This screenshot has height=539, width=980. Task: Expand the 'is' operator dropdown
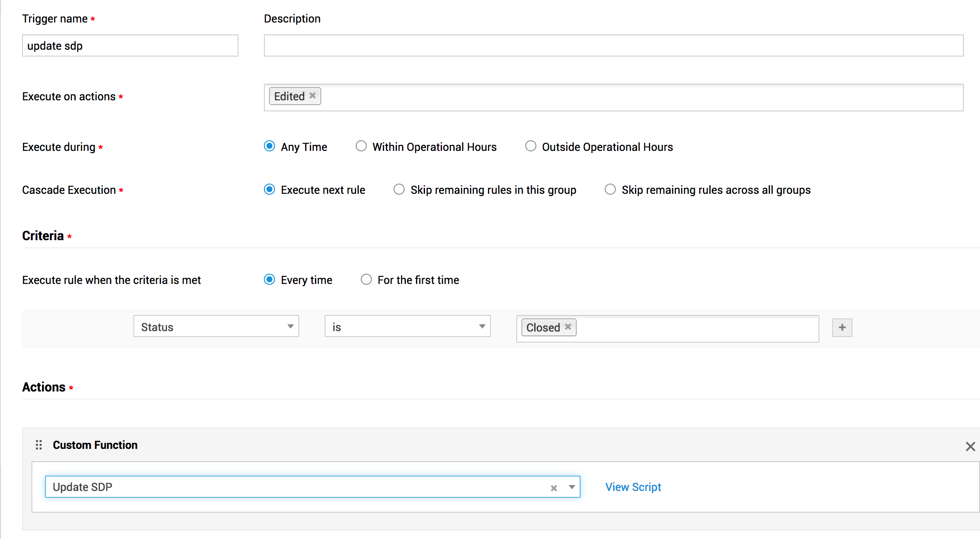(407, 326)
